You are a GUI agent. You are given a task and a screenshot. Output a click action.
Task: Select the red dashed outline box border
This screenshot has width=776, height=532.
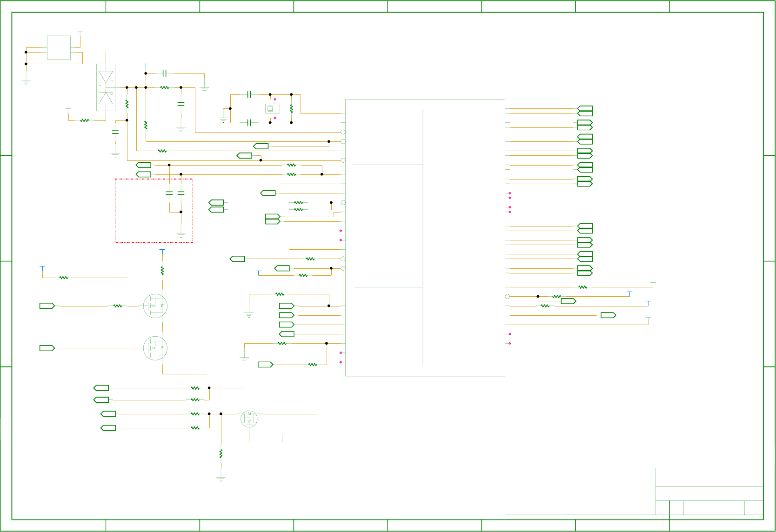click(154, 211)
